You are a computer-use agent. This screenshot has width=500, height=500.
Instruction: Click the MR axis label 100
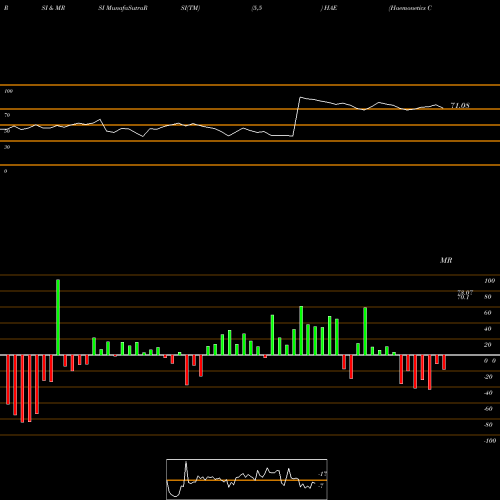489,281
